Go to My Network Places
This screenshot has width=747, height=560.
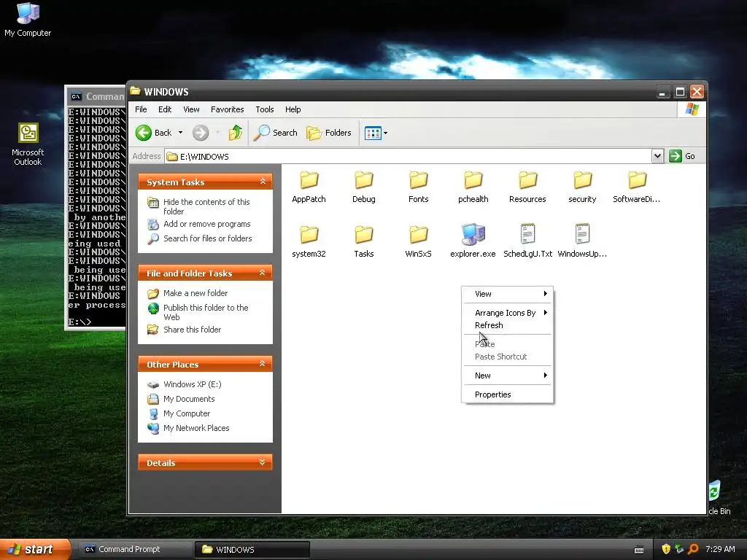point(196,428)
